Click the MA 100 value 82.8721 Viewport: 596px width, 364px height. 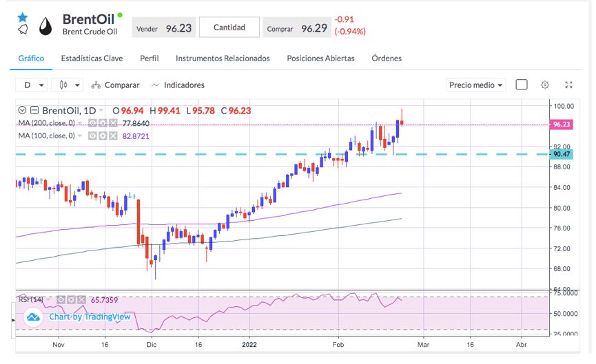coord(136,136)
